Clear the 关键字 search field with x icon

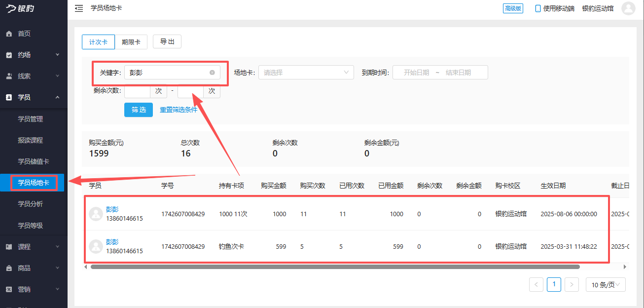pyautogui.click(x=212, y=73)
